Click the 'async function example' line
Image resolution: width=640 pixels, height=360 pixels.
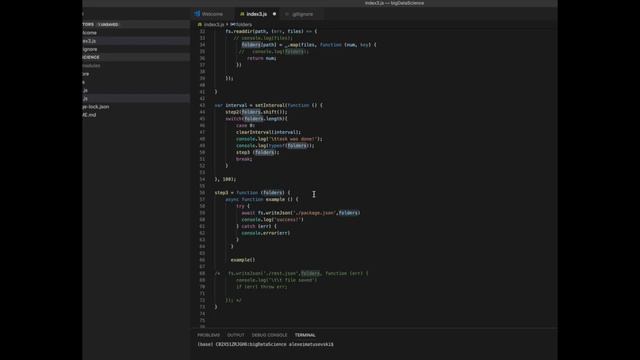tap(262, 199)
